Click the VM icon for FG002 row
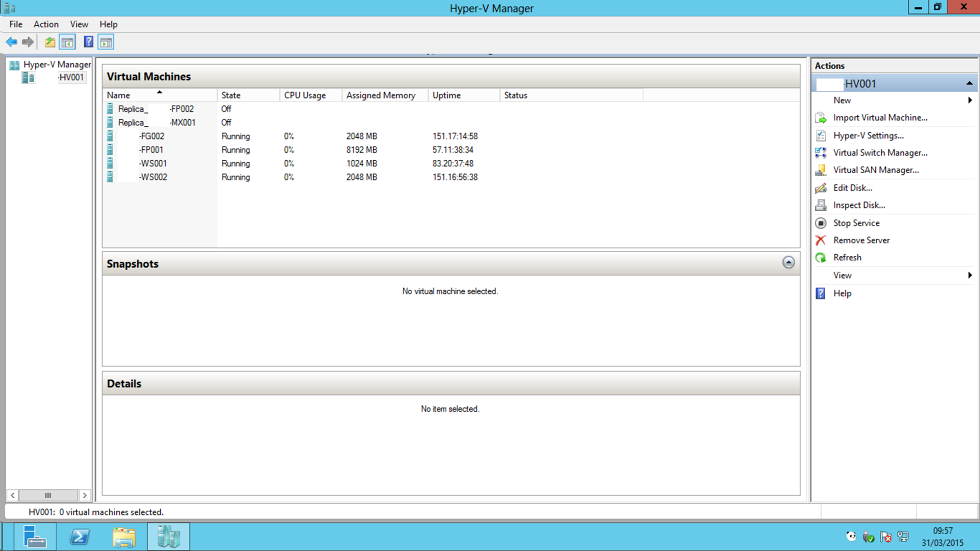The height and width of the screenshot is (551, 980). coord(110,136)
